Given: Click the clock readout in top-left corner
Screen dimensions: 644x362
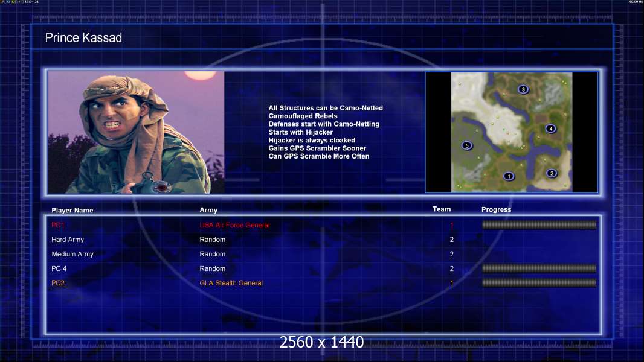Looking at the screenshot, I should (31, 2).
